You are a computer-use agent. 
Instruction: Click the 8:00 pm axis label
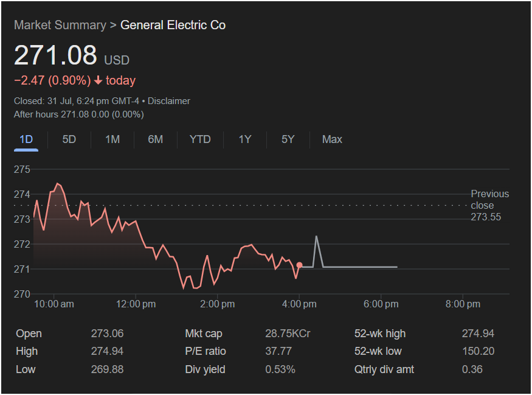click(x=463, y=304)
